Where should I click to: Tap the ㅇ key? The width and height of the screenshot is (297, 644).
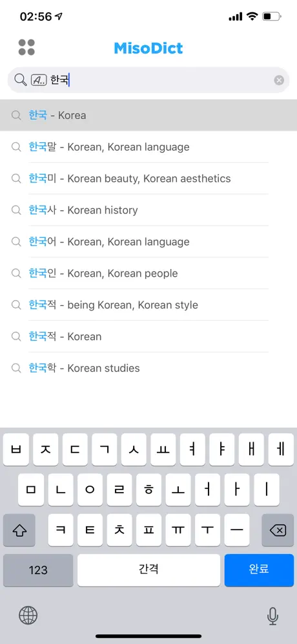(x=90, y=489)
